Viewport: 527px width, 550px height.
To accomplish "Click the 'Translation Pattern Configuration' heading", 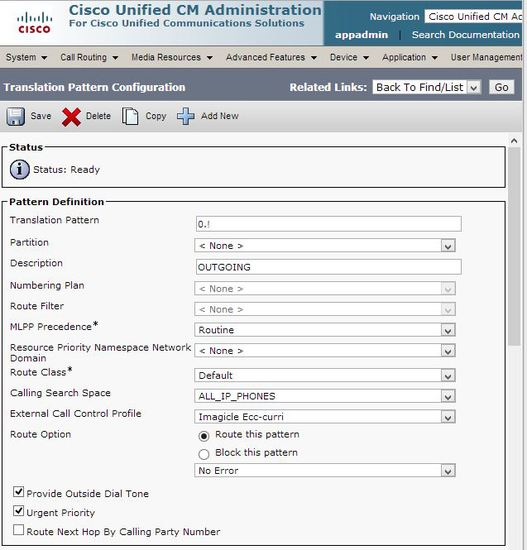I will click(94, 87).
